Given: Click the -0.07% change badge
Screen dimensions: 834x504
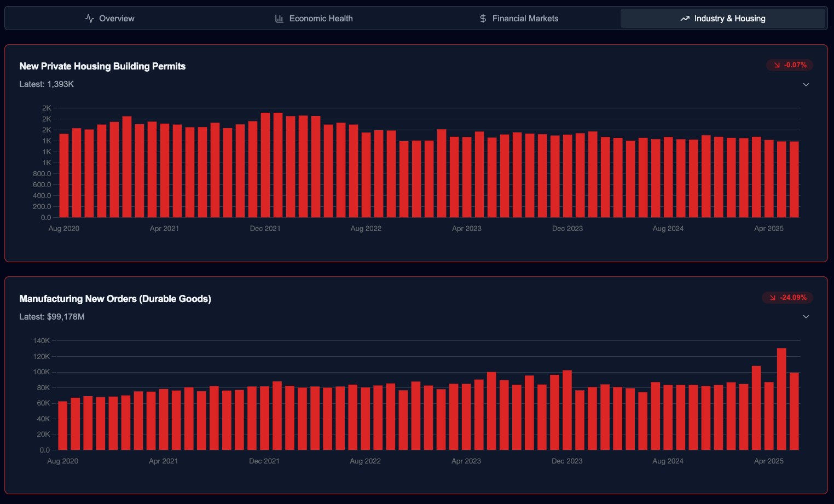Looking at the screenshot, I should tap(790, 65).
